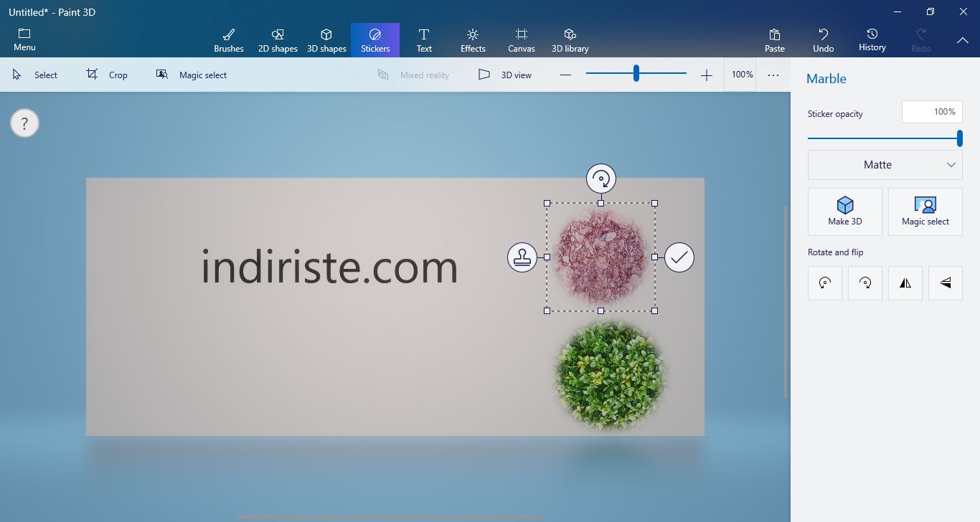
Task: Click the Paste button
Action: 775,40
